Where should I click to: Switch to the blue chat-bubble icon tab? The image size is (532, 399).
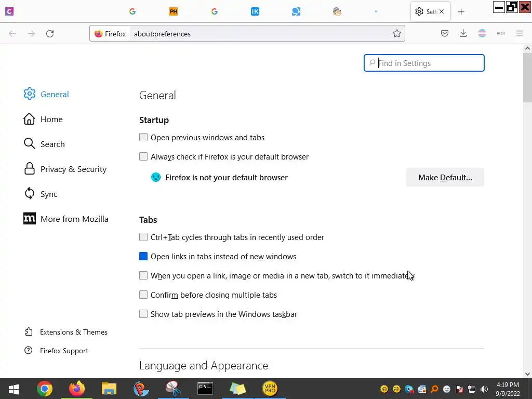click(296, 11)
